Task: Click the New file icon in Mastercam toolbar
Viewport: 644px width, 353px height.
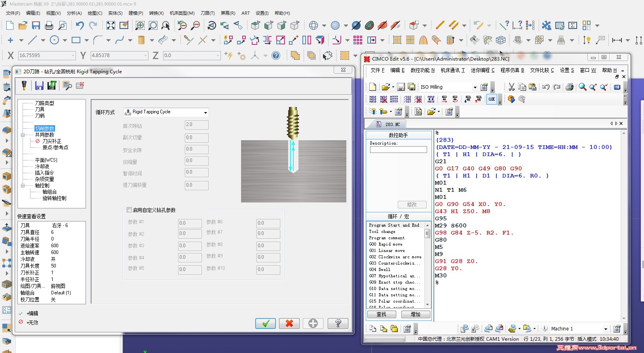Action: pyautogui.click(x=10, y=26)
